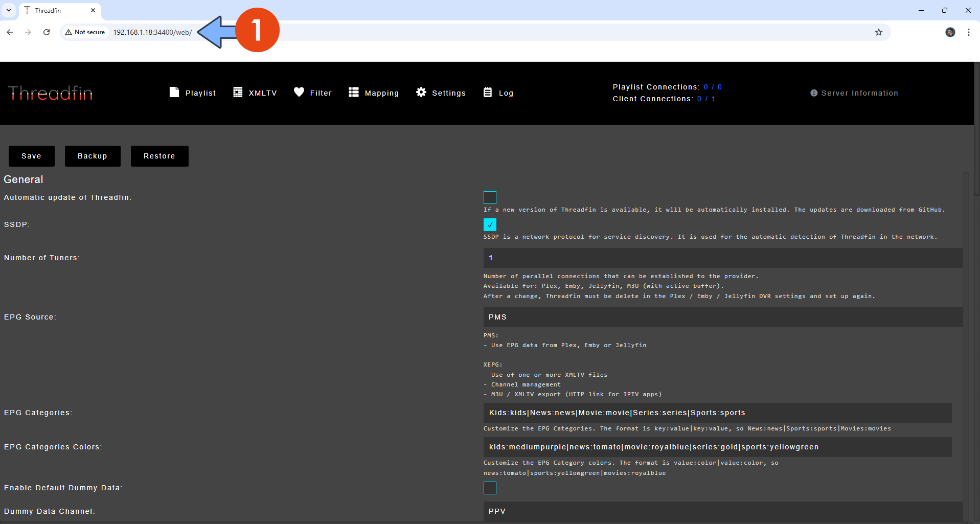This screenshot has height=524, width=980.
Task: Enable Automatic update of Threadfin checkbox
Action: click(x=490, y=197)
